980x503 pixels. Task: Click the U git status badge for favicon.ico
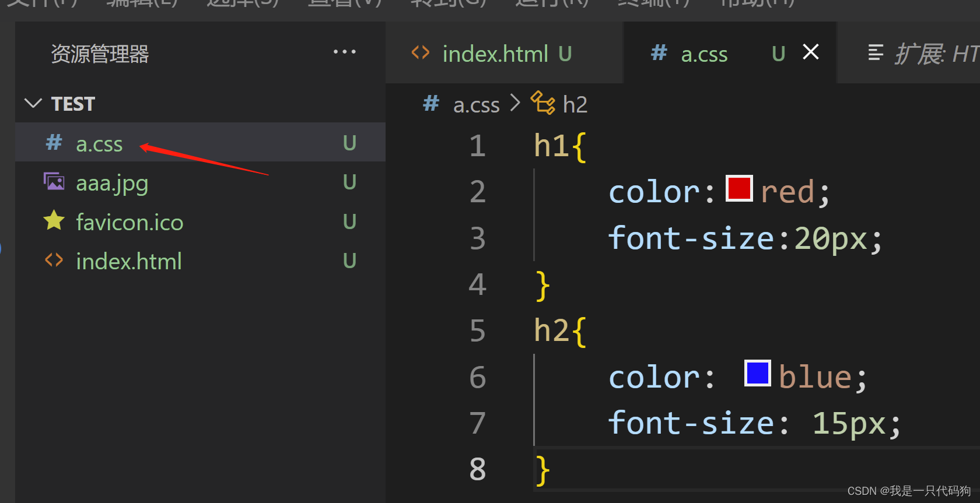coord(349,222)
